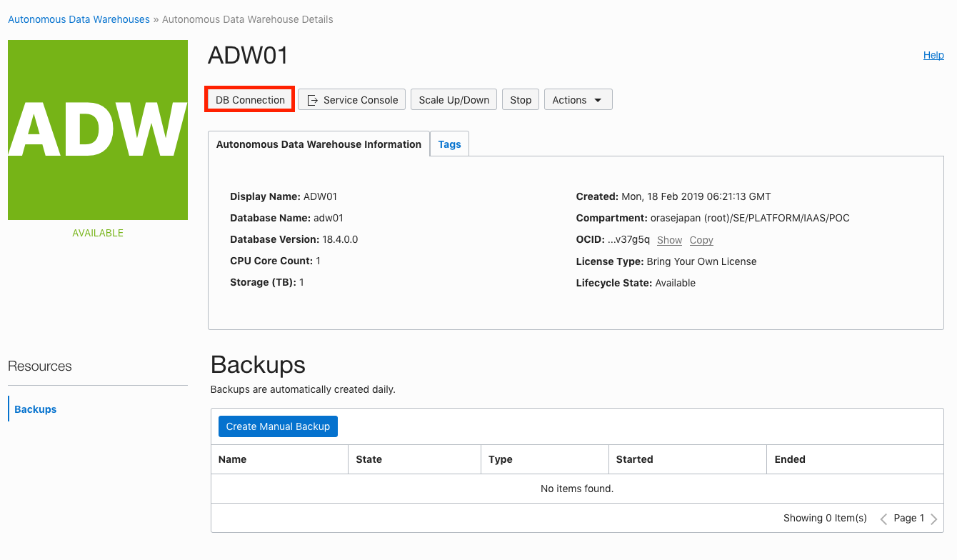Select Autonomous Data Warehouse Information tab
Screen dimensions: 957x560
click(x=319, y=144)
